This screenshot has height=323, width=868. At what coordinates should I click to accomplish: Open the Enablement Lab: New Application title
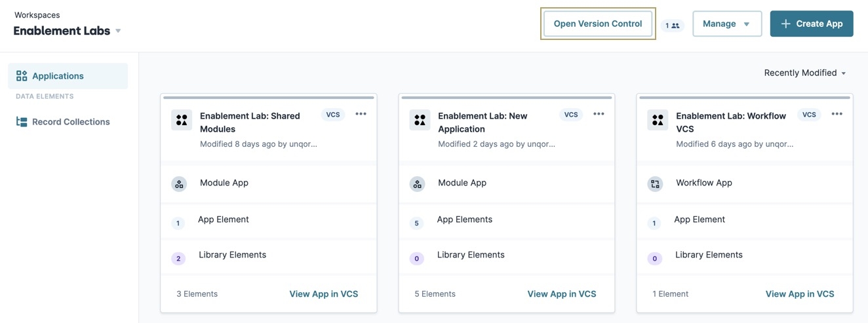pos(483,123)
